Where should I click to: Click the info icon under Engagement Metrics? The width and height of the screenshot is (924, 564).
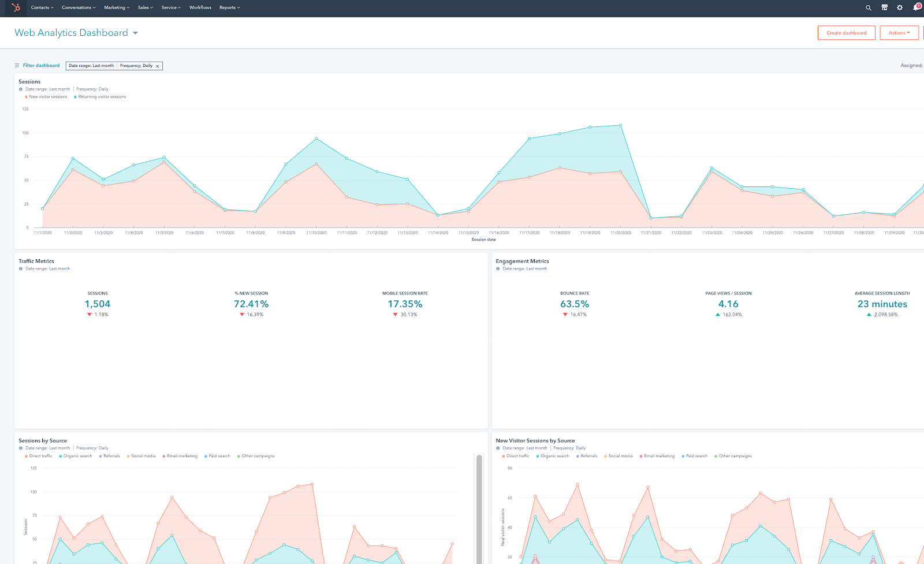(x=498, y=269)
